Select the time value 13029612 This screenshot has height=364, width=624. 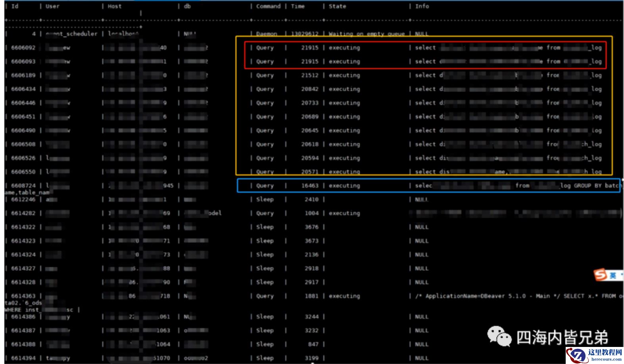(305, 34)
